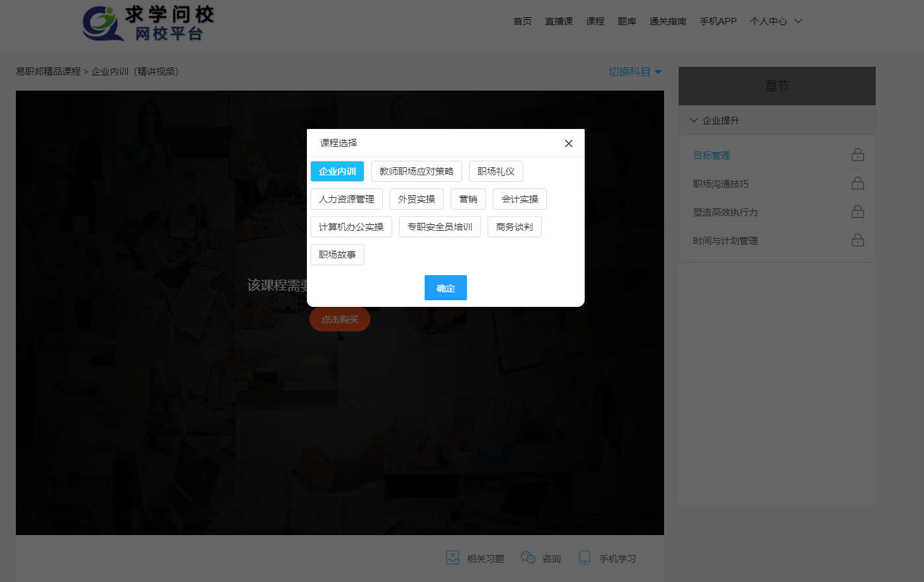Image resolution: width=924 pixels, height=582 pixels.
Task: Open the 题库 menu item
Action: [x=626, y=21]
